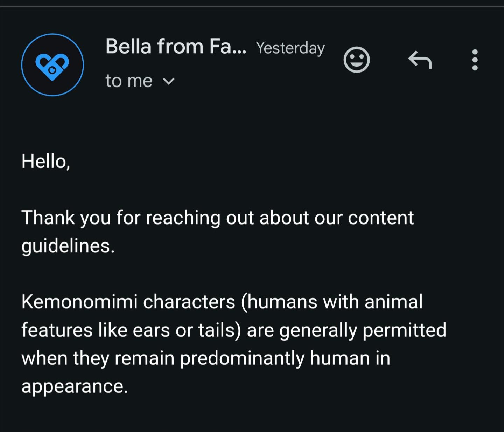Open the three-dot more options menu
504x432 pixels.
tap(475, 60)
